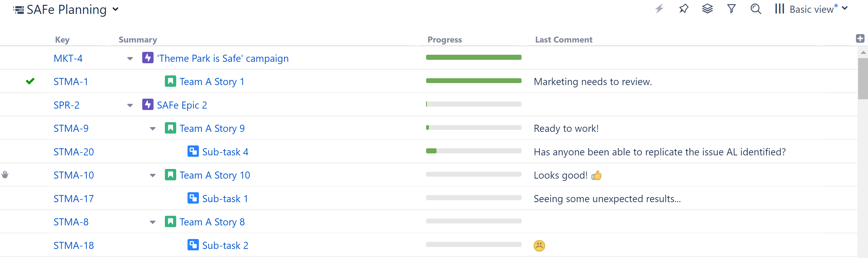
Task: Click the progress bar for SAFe Epic 2
Action: point(473,104)
